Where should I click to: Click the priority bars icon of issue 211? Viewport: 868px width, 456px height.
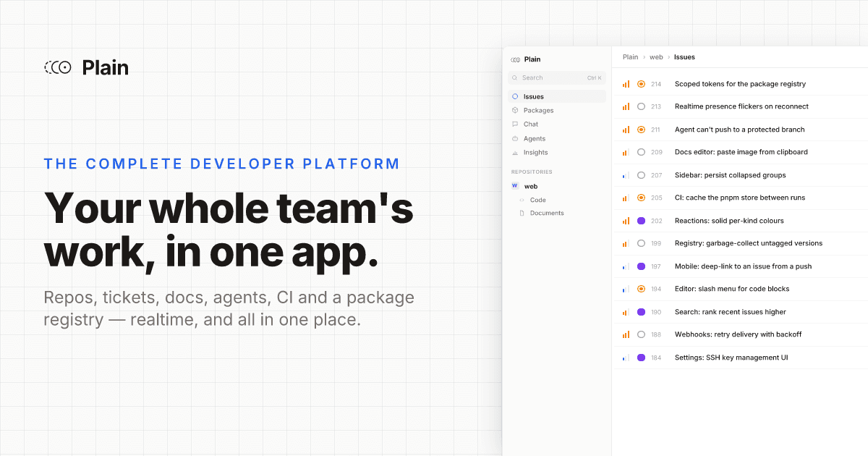[626, 130]
